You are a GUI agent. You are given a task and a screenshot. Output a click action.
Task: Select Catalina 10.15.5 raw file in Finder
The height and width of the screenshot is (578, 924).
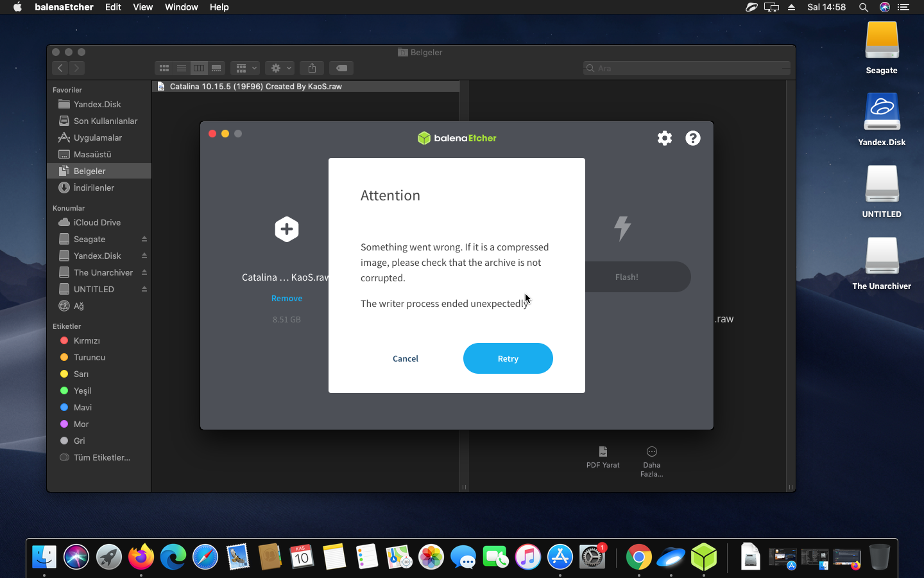click(306, 86)
